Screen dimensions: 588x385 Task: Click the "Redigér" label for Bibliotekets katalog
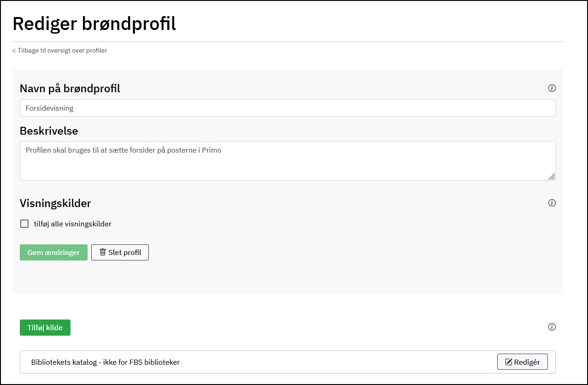coord(527,362)
